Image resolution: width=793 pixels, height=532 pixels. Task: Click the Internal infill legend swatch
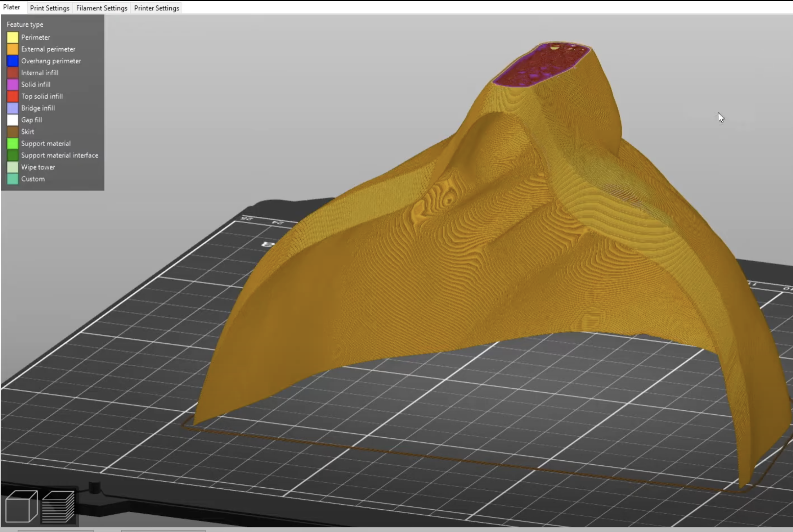(12, 72)
